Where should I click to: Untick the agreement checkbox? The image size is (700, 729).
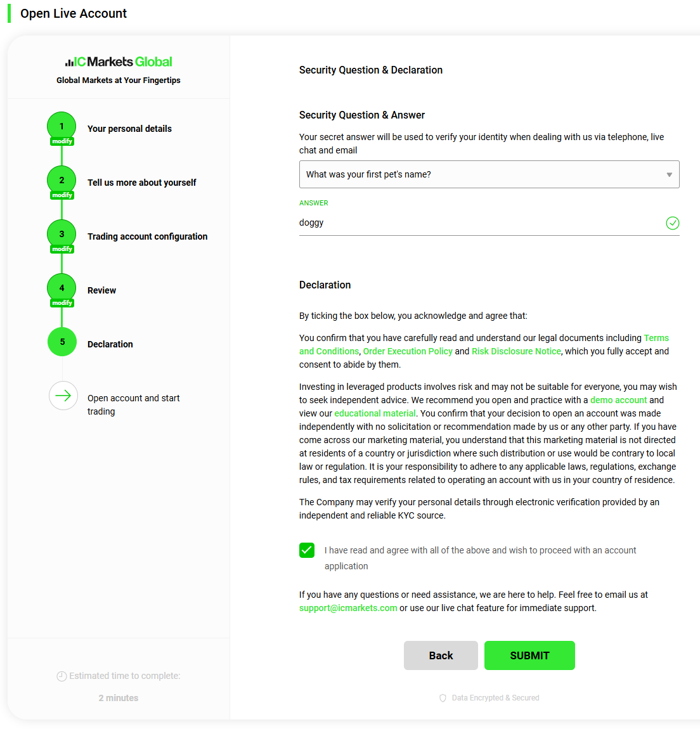coord(307,550)
